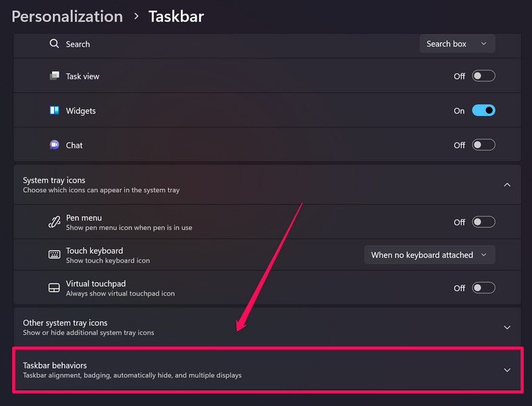
Task: Open the Search box dropdown
Action: (x=457, y=44)
